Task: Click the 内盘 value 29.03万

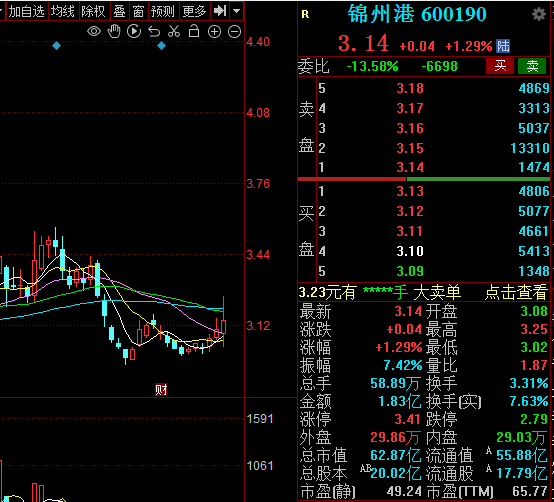Action: click(x=521, y=437)
